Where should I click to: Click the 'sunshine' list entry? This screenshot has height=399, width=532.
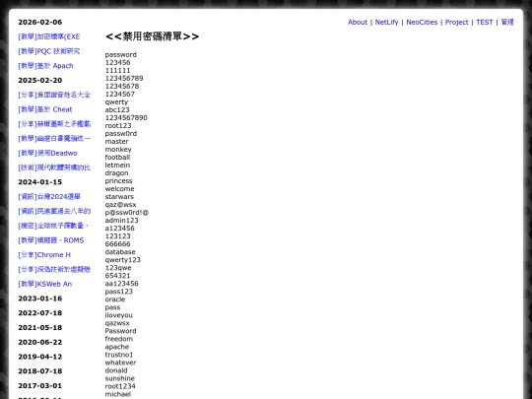120,378
